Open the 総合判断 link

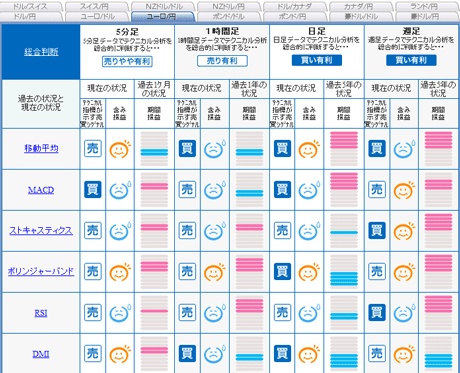click(41, 52)
